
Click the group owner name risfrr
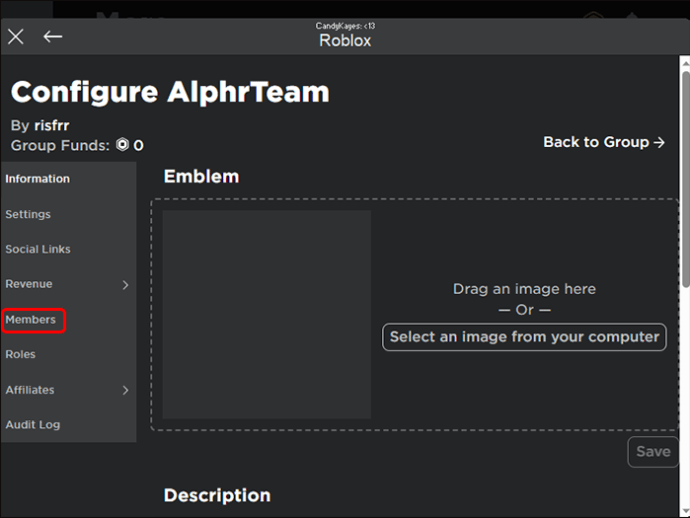(51, 125)
